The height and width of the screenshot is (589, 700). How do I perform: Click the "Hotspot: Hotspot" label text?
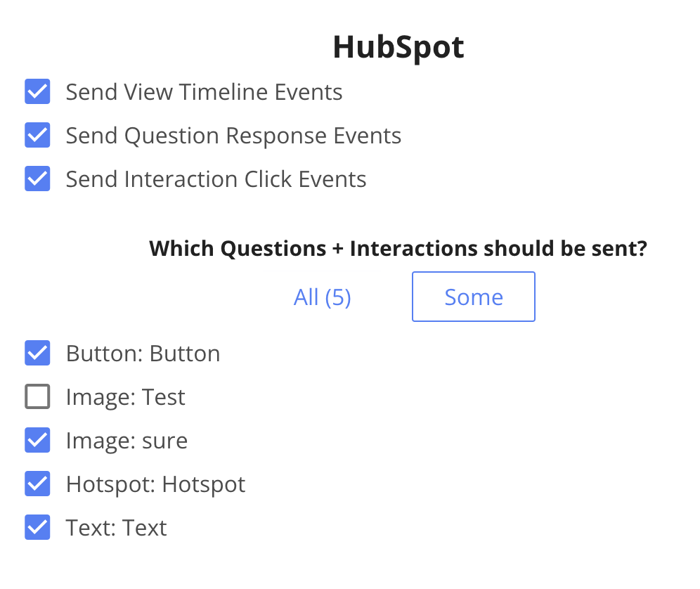155,484
